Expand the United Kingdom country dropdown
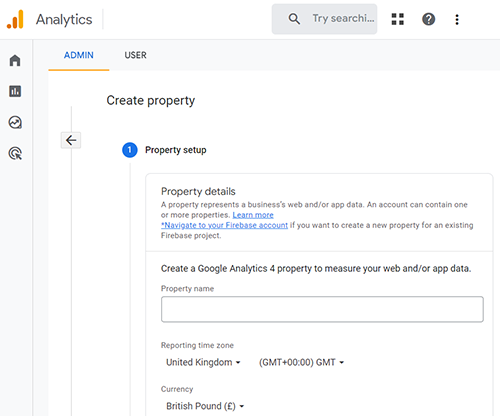 pyautogui.click(x=203, y=362)
